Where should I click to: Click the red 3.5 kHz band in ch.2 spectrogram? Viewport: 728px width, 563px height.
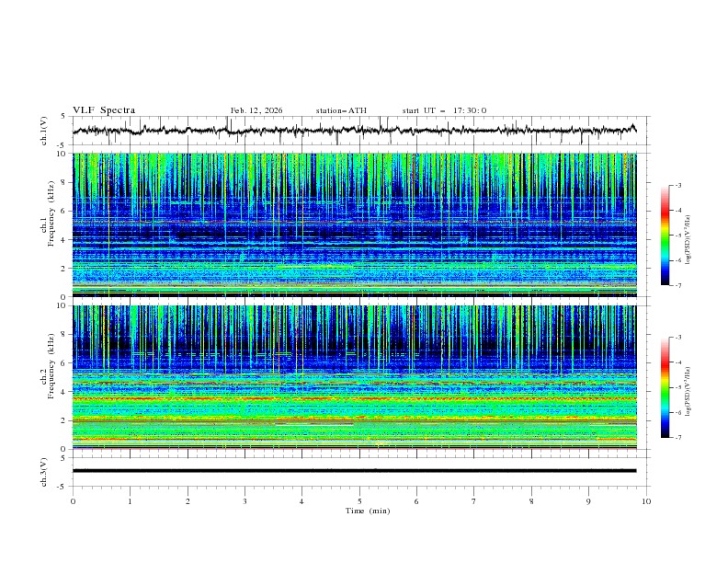(355, 398)
